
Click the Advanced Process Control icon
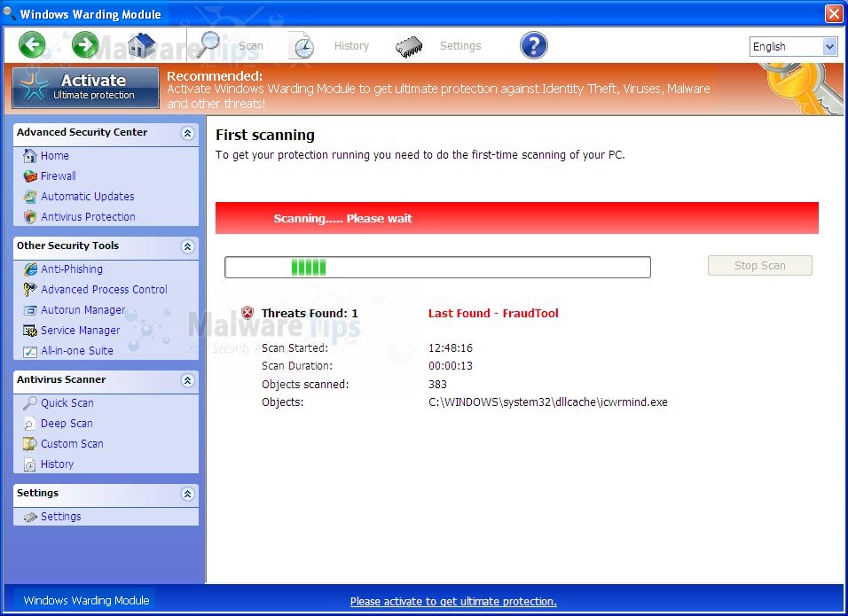(30, 290)
